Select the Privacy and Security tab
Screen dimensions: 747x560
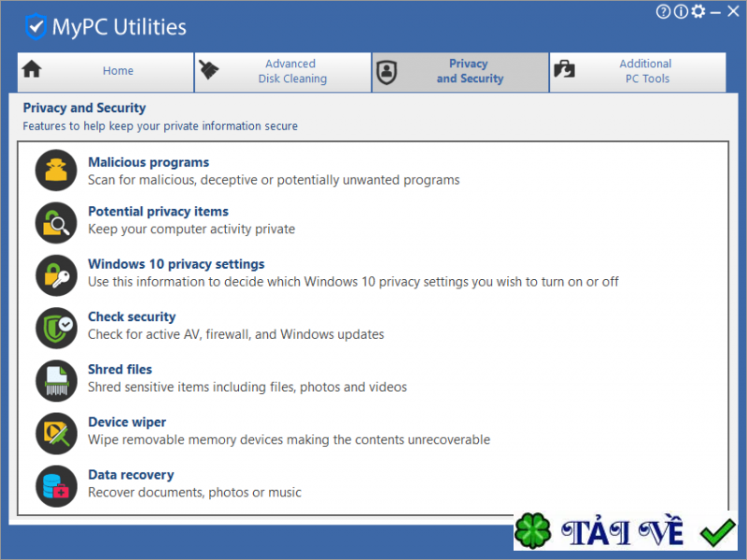[x=460, y=72]
